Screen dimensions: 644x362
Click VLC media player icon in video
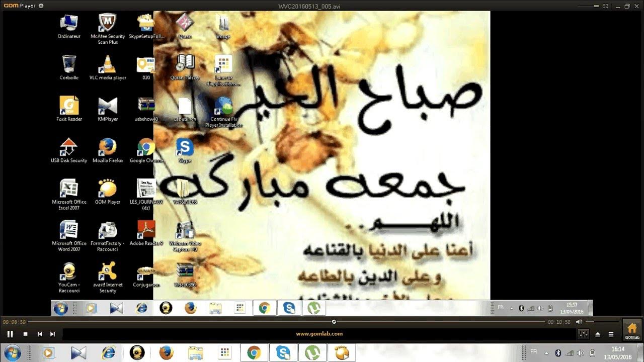pos(108,68)
